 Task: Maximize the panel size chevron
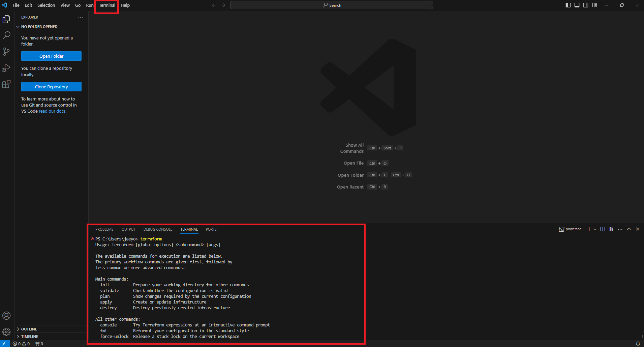tap(629, 229)
